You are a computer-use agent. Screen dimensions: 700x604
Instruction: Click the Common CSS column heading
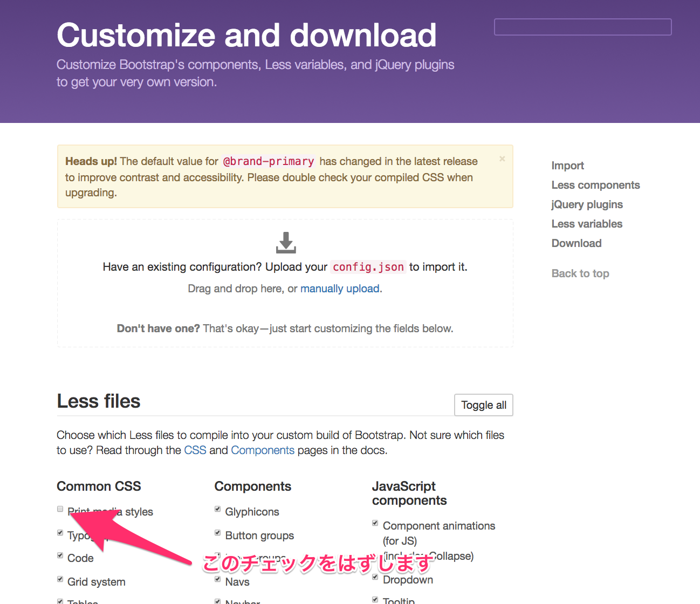(x=99, y=486)
